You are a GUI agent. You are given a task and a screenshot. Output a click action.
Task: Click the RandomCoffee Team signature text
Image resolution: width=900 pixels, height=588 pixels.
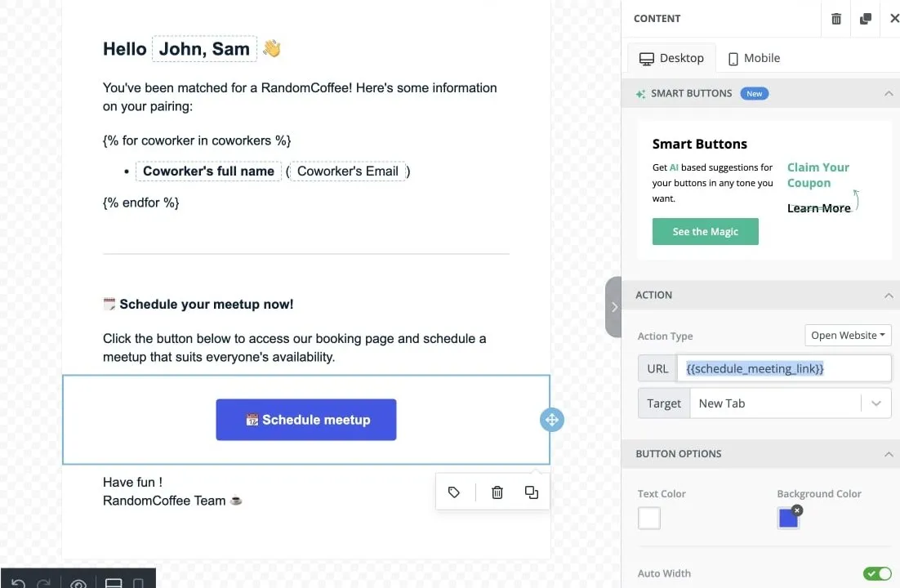tap(164, 501)
